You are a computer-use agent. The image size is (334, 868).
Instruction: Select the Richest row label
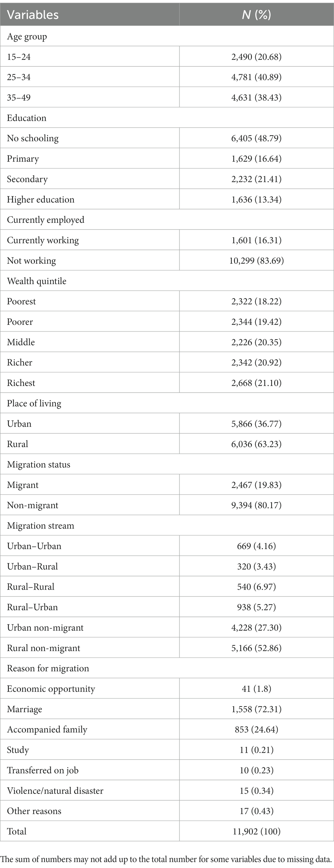click(21, 383)
